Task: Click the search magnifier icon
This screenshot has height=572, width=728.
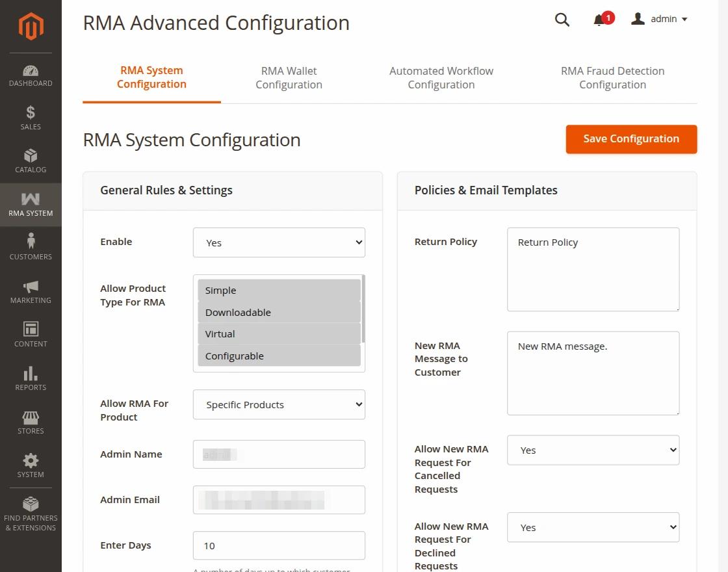Action: 562,19
